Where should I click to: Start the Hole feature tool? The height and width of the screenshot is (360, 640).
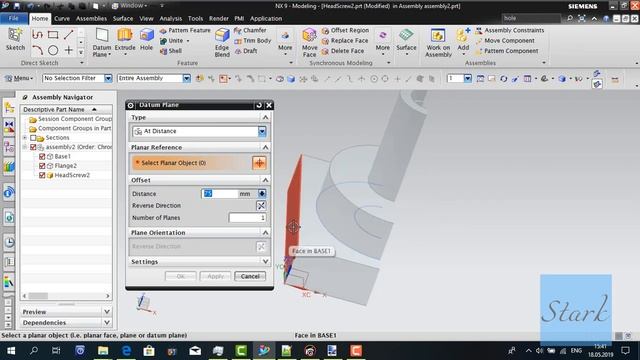click(x=146, y=40)
